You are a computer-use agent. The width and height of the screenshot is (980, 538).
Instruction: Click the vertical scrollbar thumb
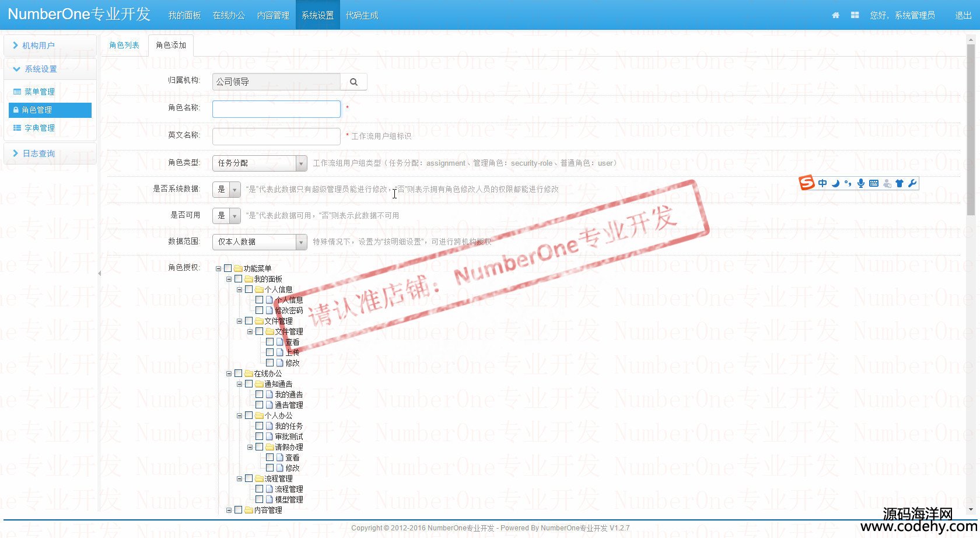(x=971, y=130)
